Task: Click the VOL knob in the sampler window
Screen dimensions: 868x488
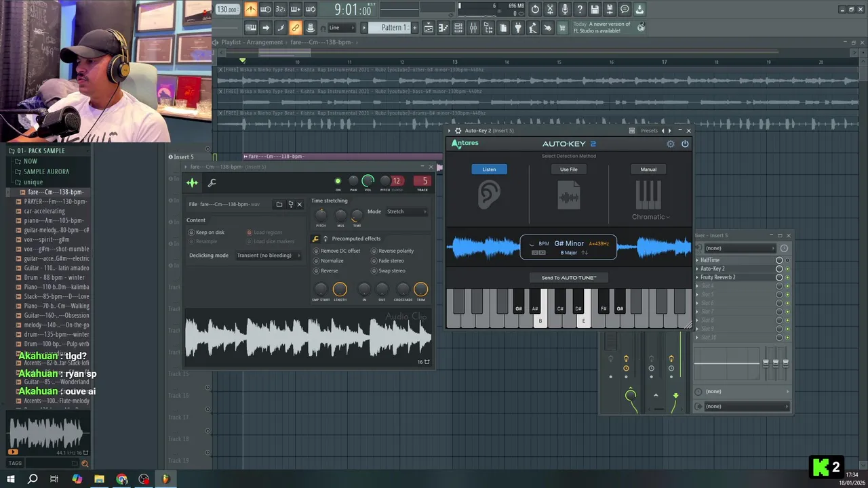Action: 368,180
